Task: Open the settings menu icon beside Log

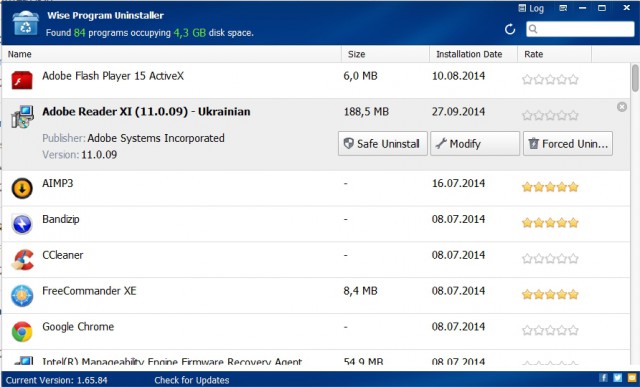Action: click(x=563, y=8)
